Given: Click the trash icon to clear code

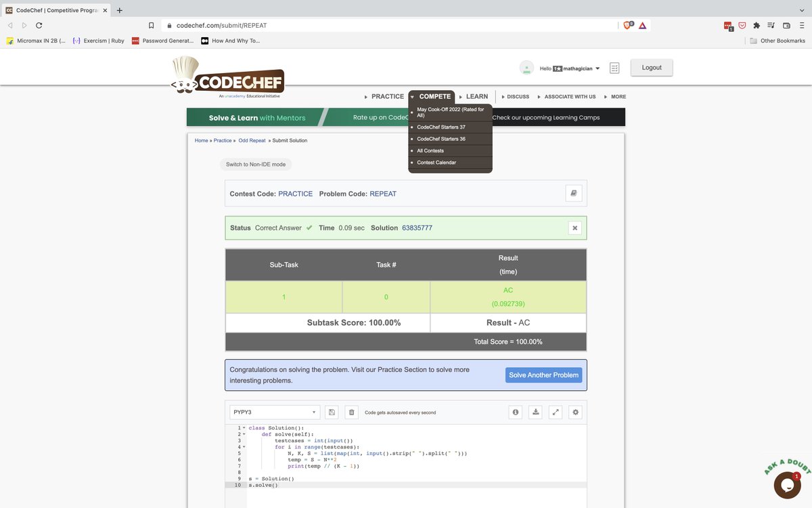Looking at the screenshot, I should click(x=351, y=412).
